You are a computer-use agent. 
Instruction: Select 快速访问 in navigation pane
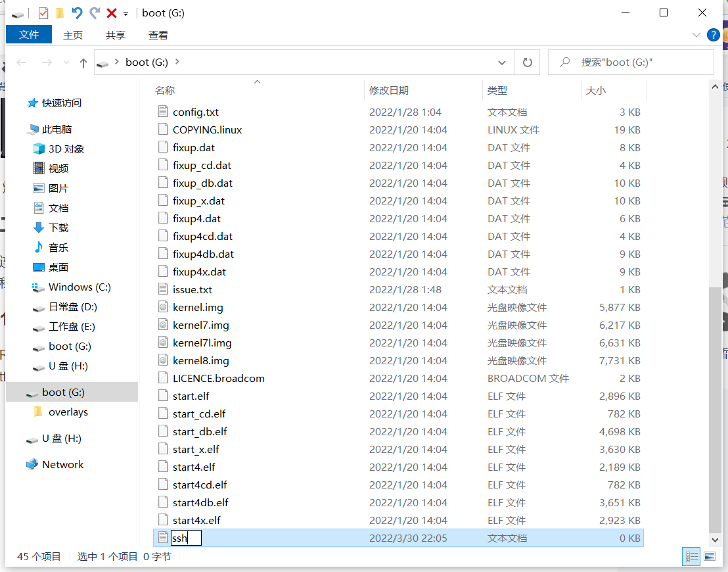55,103
